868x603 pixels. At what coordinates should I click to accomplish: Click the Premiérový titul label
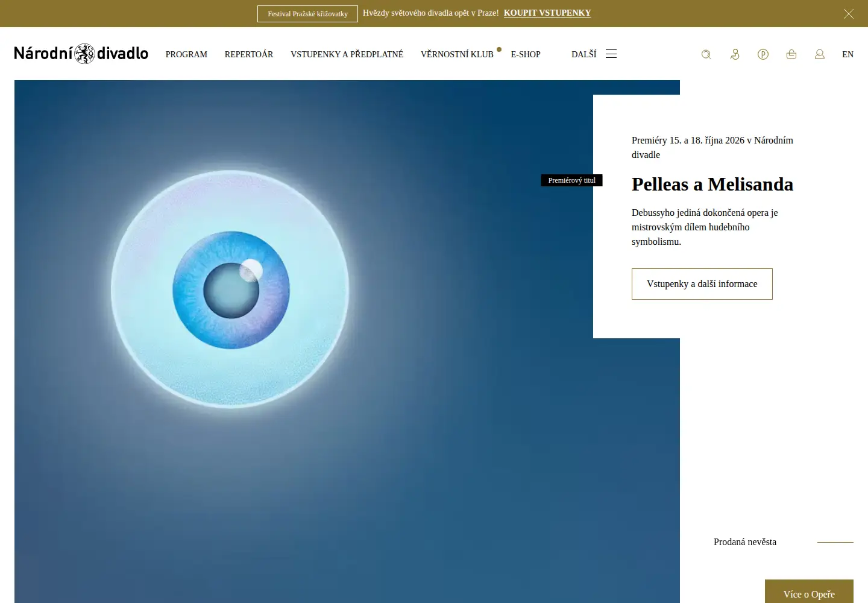click(x=572, y=180)
